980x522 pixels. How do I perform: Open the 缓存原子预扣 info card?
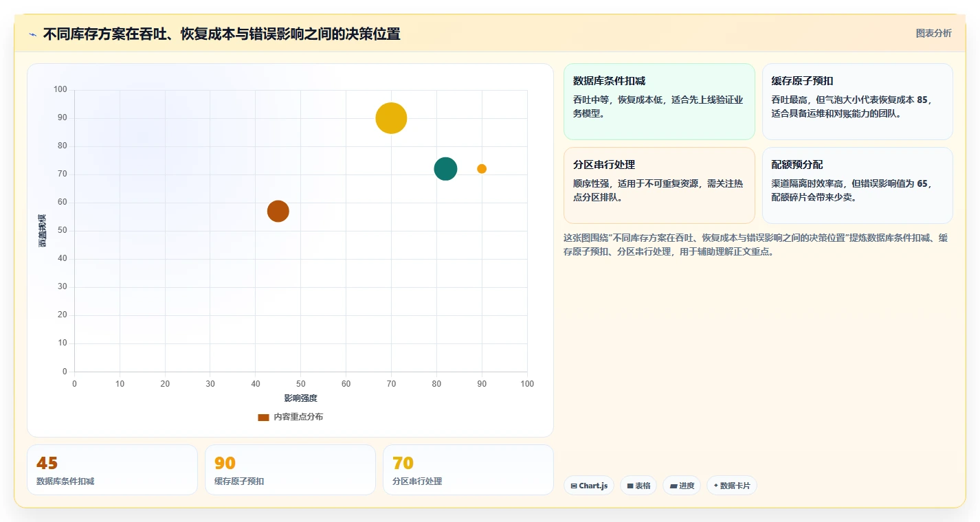[x=857, y=102]
